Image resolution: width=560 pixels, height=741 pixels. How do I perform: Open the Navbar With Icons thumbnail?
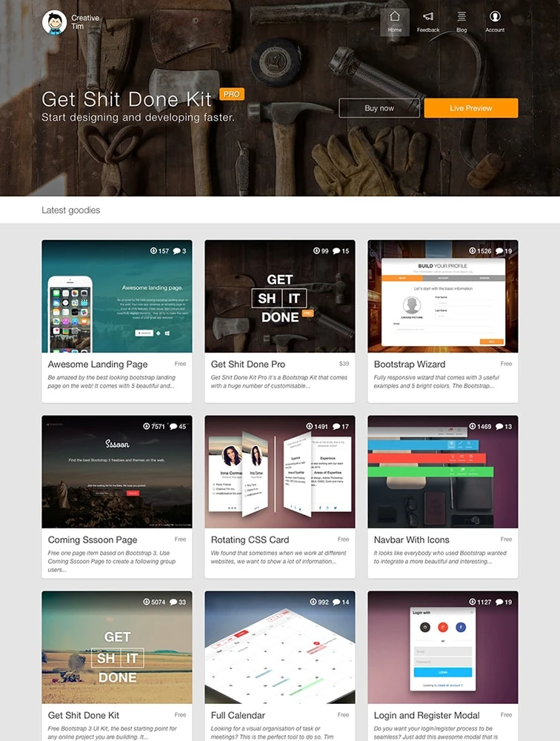(443, 473)
